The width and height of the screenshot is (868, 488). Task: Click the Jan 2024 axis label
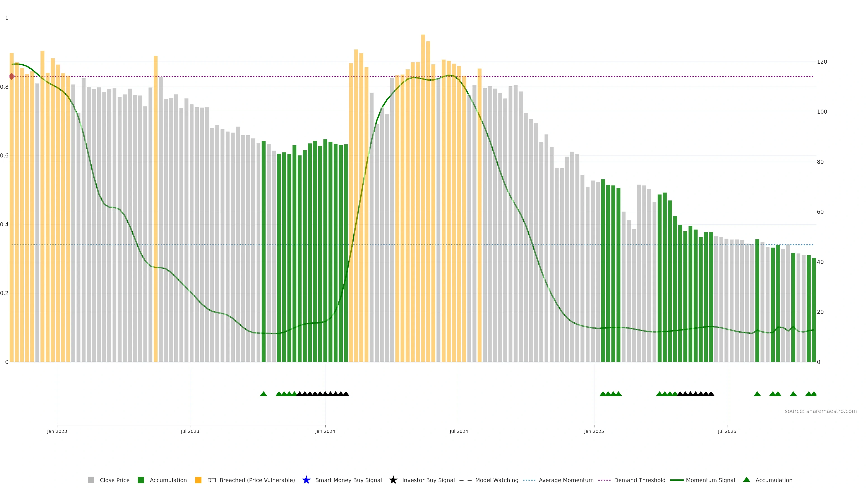[325, 432]
